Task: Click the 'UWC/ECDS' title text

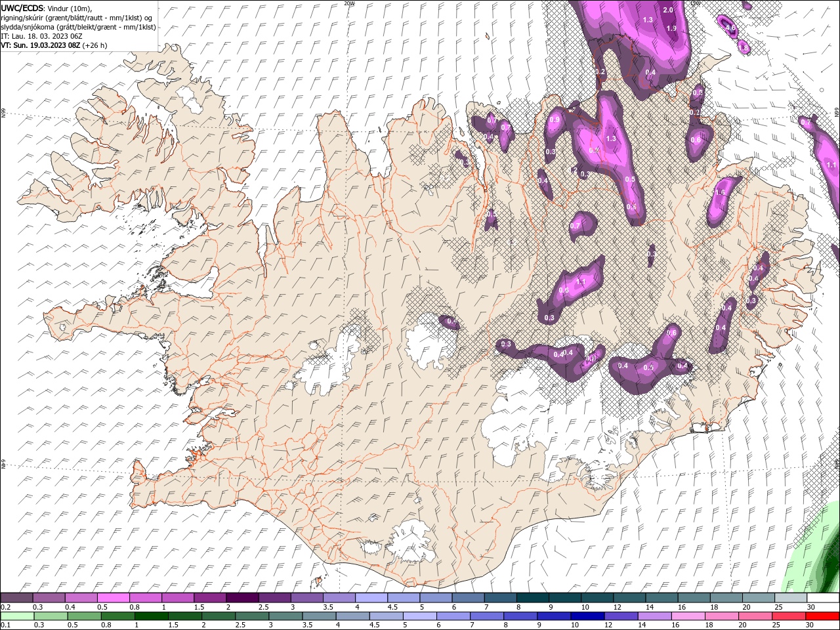Action: (22, 8)
